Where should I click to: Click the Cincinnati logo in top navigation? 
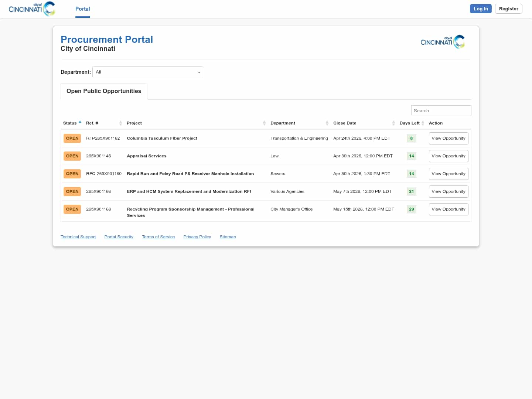click(x=32, y=9)
